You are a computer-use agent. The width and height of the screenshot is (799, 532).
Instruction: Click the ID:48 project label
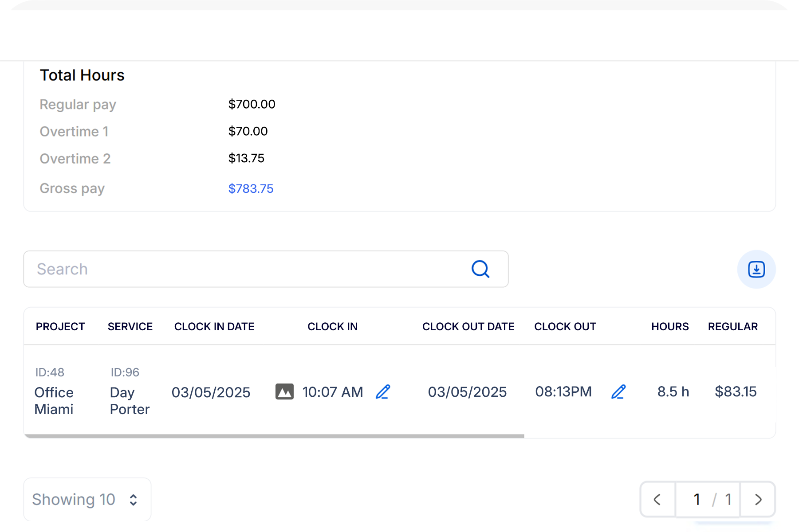pyautogui.click(x=50, y=372)
